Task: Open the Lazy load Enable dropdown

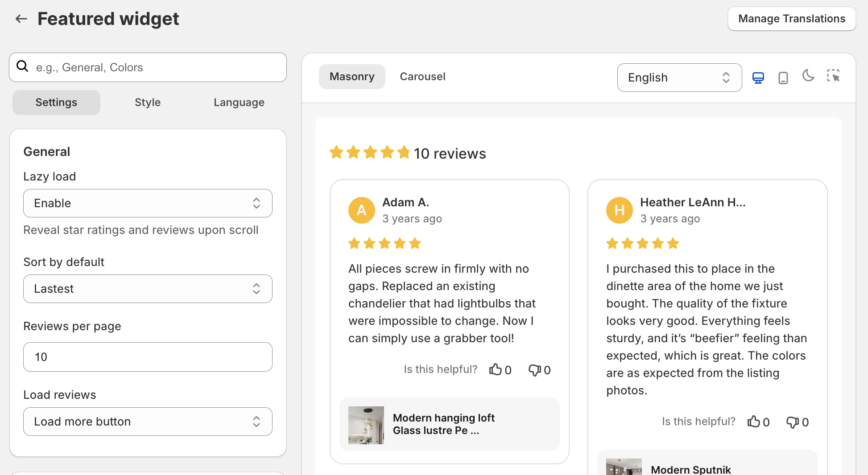Action: (x=148, y=203)
